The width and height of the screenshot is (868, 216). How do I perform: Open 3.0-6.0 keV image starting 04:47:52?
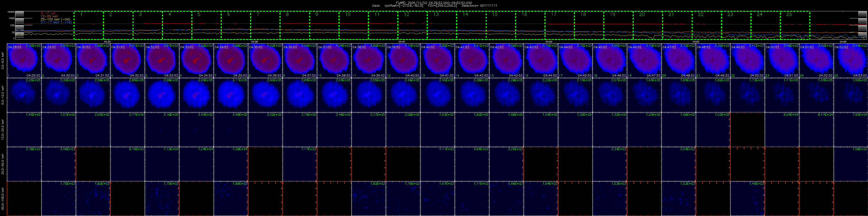pyautogui.click(x=679, y=61)
